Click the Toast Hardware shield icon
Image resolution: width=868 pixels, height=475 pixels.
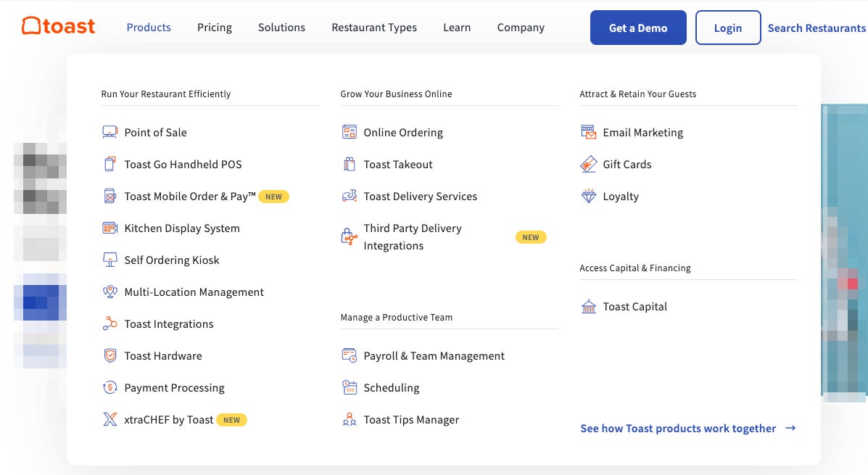tap(109, 355)
